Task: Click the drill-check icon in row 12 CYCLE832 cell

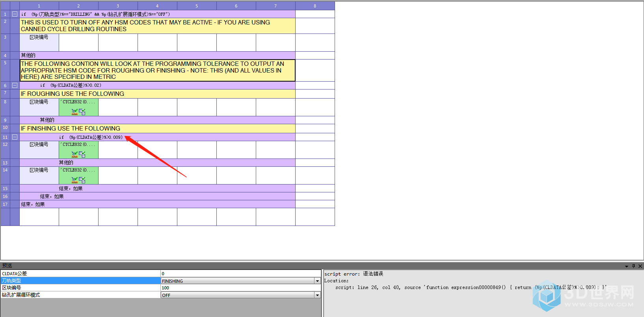Action: pos(74,154)
